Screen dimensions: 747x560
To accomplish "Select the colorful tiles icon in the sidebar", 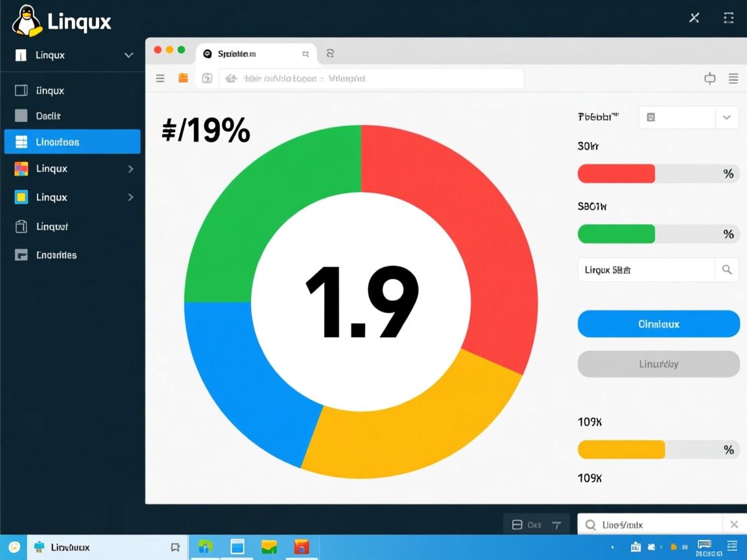I will (x=20, y=168).
